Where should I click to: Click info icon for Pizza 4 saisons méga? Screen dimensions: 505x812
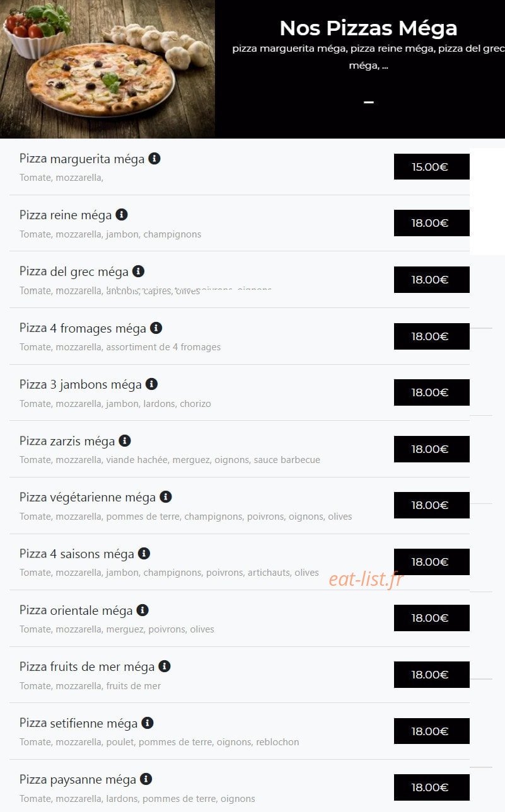(144, 554)
